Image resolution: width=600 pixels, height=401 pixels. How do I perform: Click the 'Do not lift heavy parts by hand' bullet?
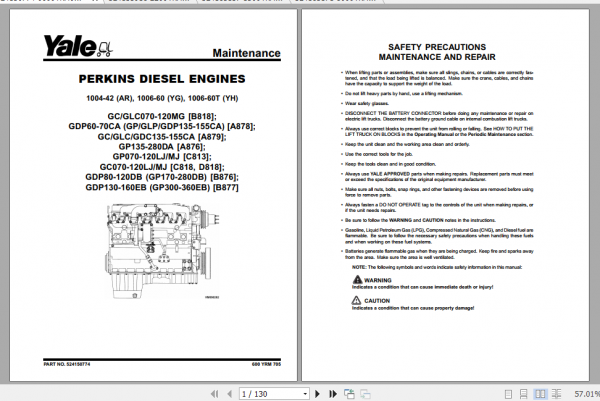click(x=402, y=93)
